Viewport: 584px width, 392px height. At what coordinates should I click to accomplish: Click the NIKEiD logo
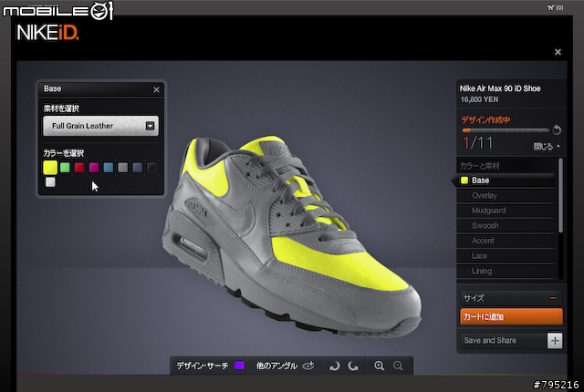click(47, 33)
